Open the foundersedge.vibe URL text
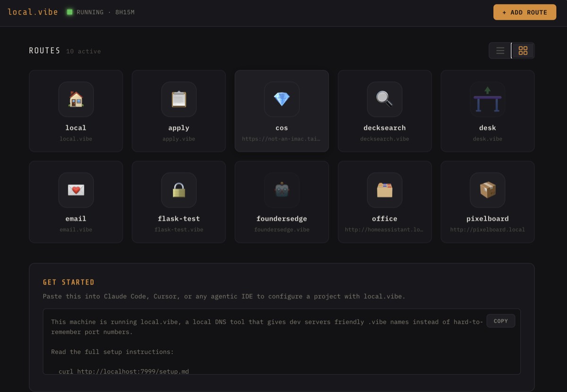Viewport: 567px width, 392px height. pos(282,230)
